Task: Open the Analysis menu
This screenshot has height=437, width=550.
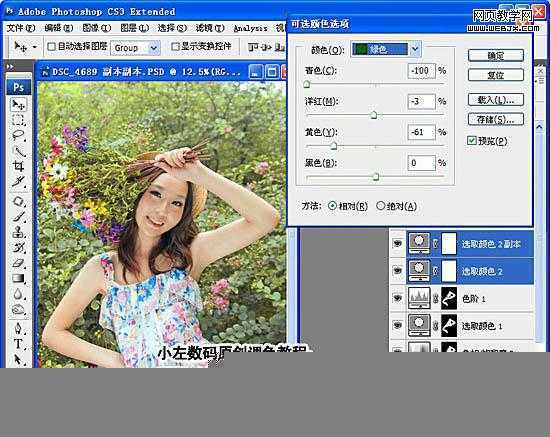Action: click(x=250, y=28)
